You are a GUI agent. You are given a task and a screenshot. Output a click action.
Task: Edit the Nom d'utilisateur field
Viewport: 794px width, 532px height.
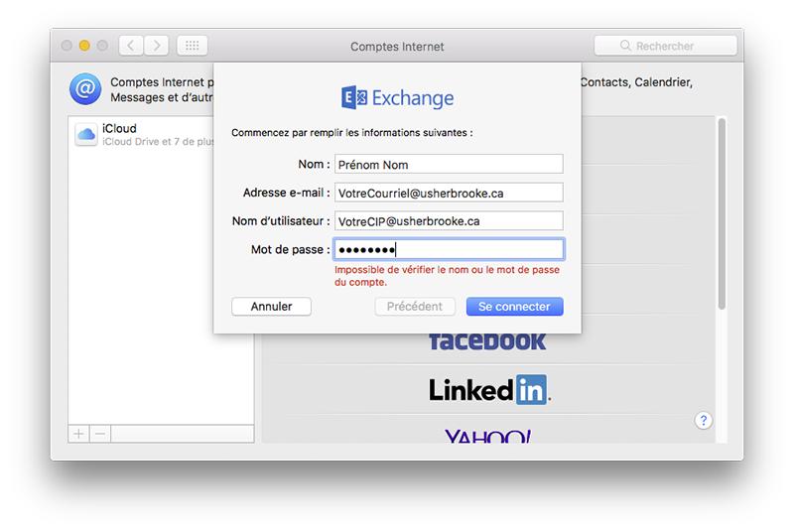[x=448, y=221]
